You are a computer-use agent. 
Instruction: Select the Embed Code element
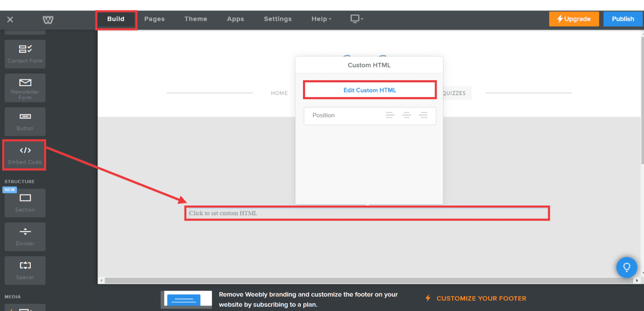tap(25, 155)
